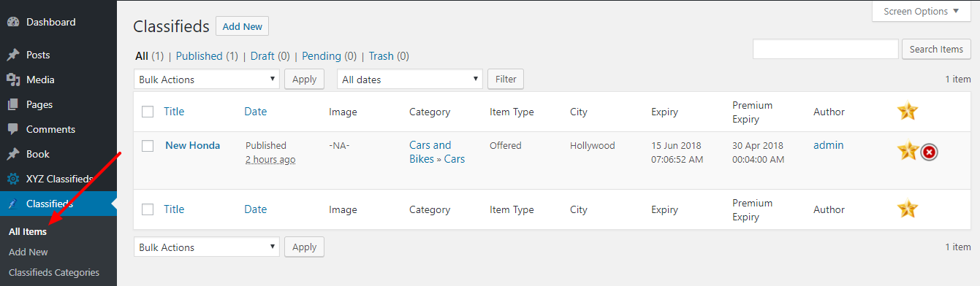Viewport: 980px width, 286px height.
Task: Click the search items text field
Action: [826, 49]
